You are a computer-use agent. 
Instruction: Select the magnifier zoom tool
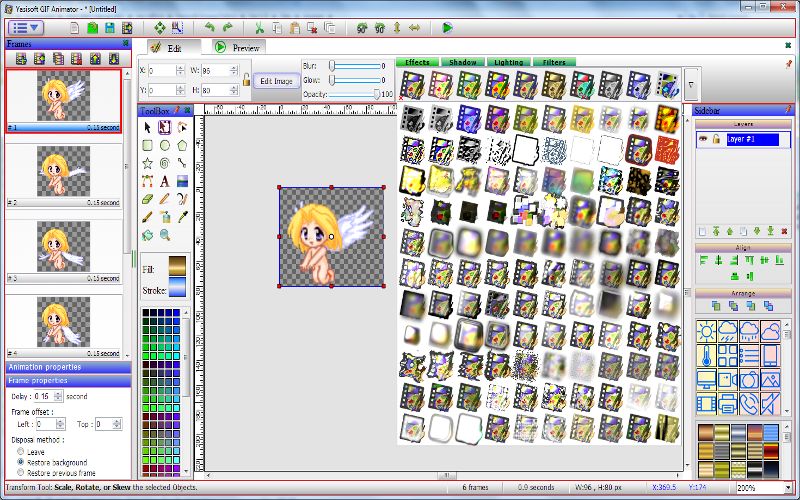(x=165, y=235)
